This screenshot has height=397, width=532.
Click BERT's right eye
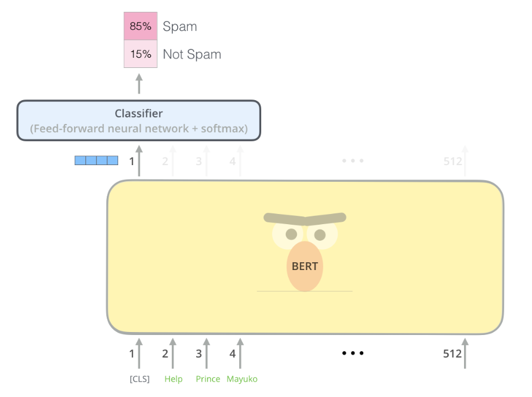320,234
